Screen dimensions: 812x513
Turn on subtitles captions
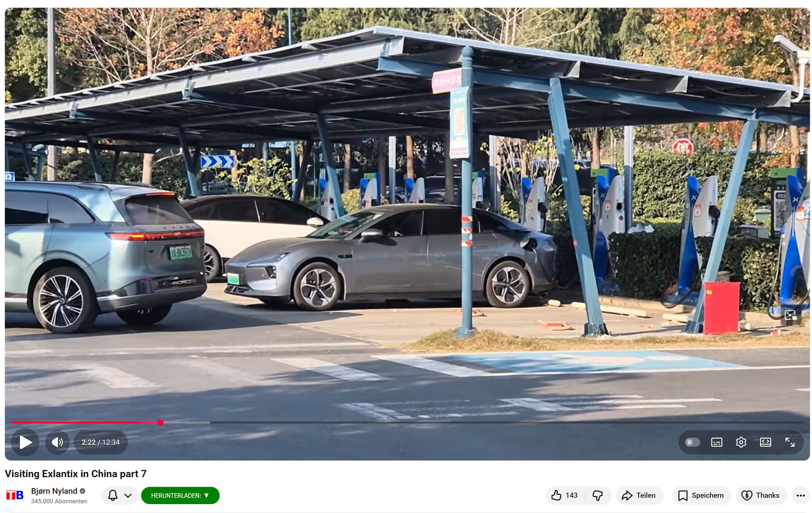716,442
